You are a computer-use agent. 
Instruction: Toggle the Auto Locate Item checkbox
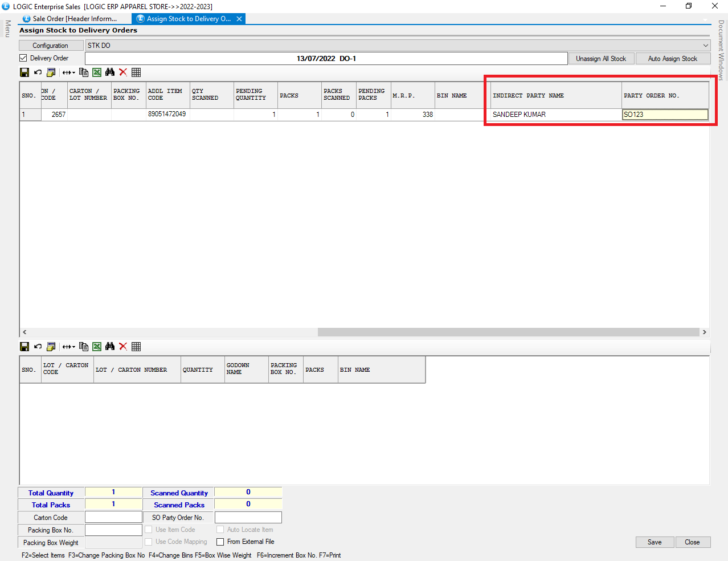click(220, 530)
